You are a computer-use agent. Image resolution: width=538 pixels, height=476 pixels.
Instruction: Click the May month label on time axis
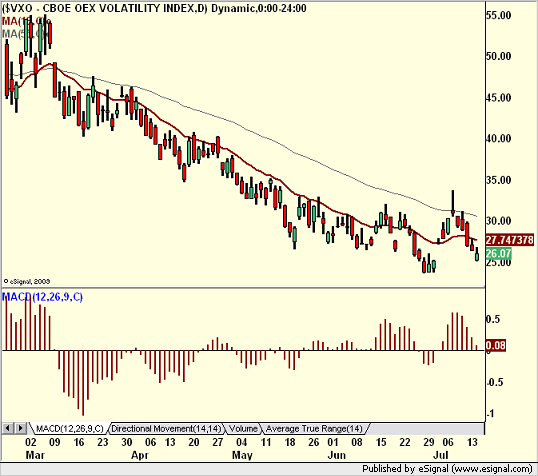242,455
